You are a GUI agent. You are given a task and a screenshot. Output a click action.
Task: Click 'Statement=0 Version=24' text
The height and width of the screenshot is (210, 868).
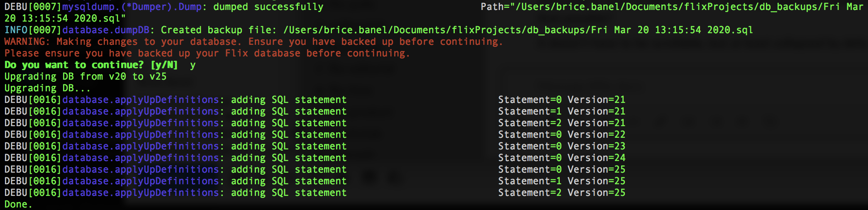pyautogui.click(x=561, y=158)
